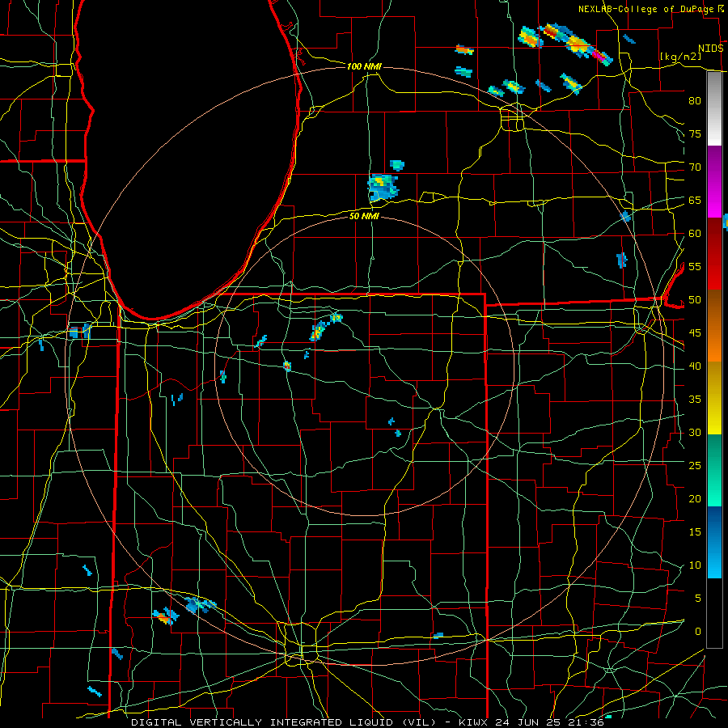Select the blue segment of the color scale
The image size is (728, 728).
click(x=714, y=542)
